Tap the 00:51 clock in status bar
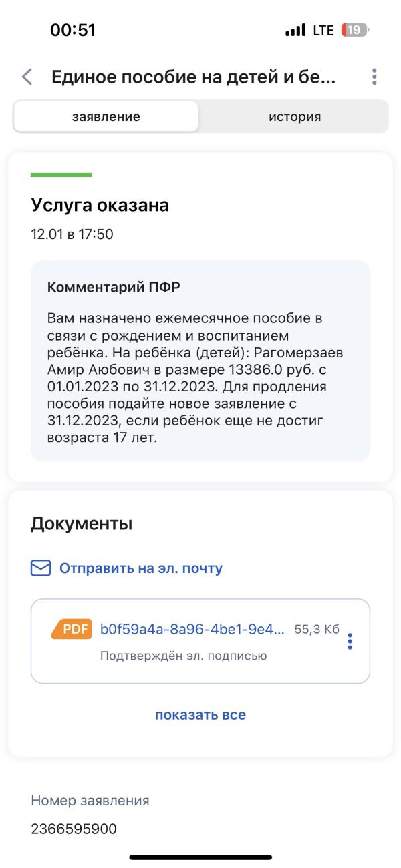The height and width of the screenshot is (868, 401). click(73, 31)
